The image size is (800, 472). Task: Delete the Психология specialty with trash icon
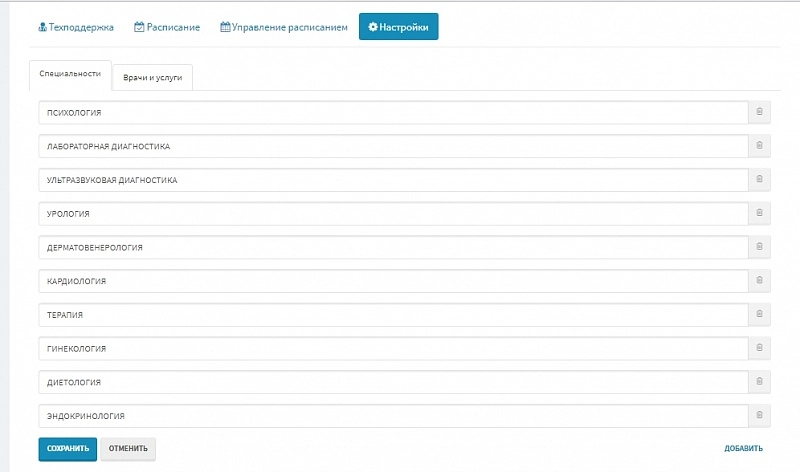[759, 112]
